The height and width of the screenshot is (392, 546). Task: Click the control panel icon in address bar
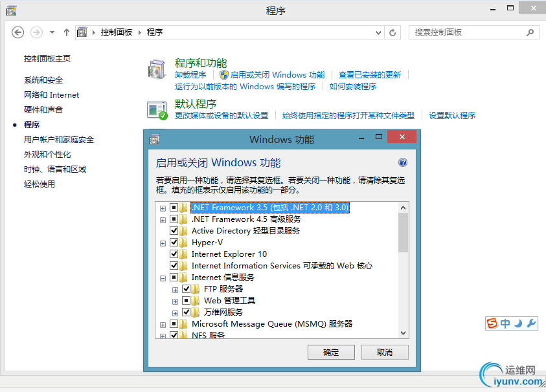click(x=82, y=32)
